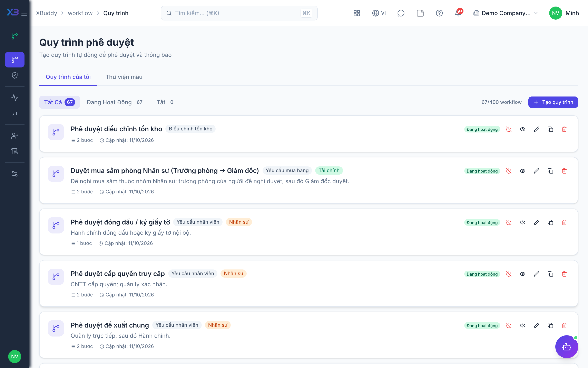Viewport: 588px width, 368px height.
Task: Open Phê duyệt đề xuất chung workflow title
Action: coord(110,325)
